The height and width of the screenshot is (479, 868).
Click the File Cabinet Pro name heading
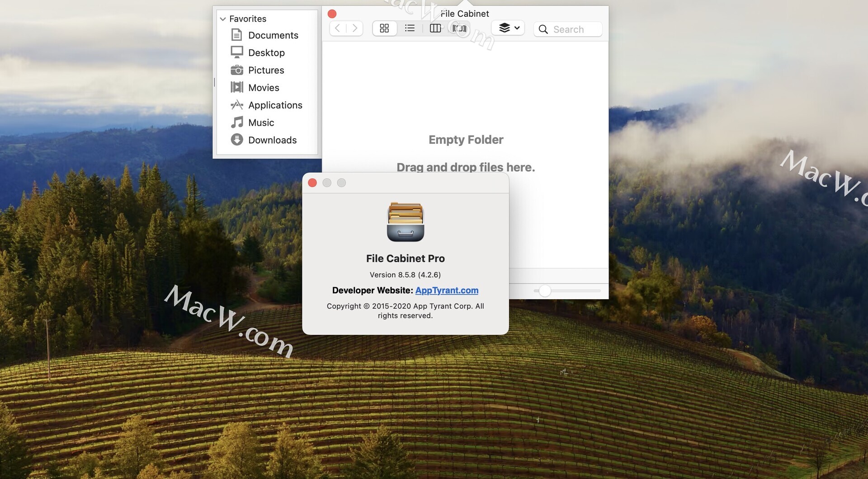pyautogui.click(x=405, y=258)
